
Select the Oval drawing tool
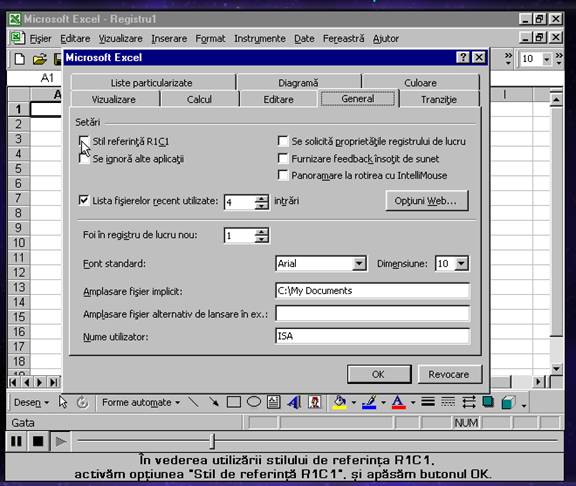(x=253, y=402)
